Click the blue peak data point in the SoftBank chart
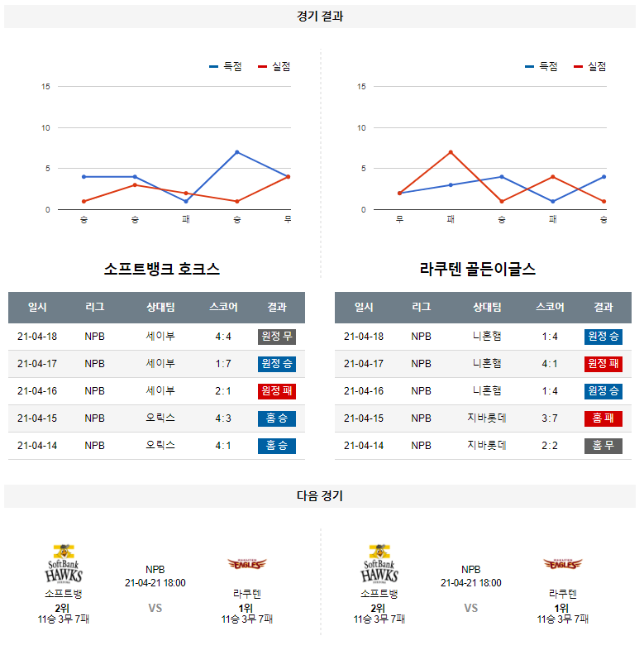Image resolution: width=644 pixels, height=655 pixels. tap(237, 152)
